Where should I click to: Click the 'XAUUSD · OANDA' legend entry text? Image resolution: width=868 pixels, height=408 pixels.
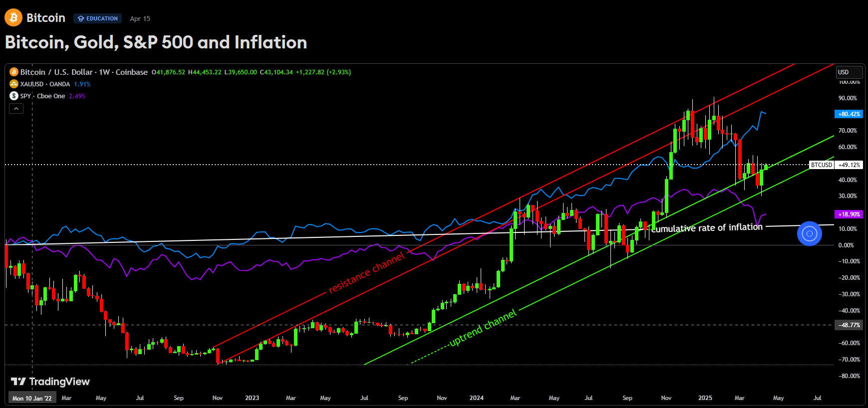click(x=45, y=84)
